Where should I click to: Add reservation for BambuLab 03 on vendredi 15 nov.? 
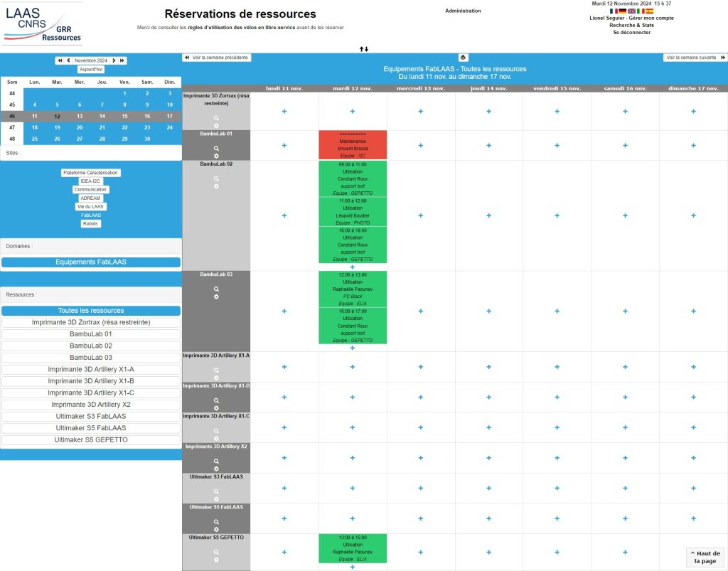tap(557, 311)
